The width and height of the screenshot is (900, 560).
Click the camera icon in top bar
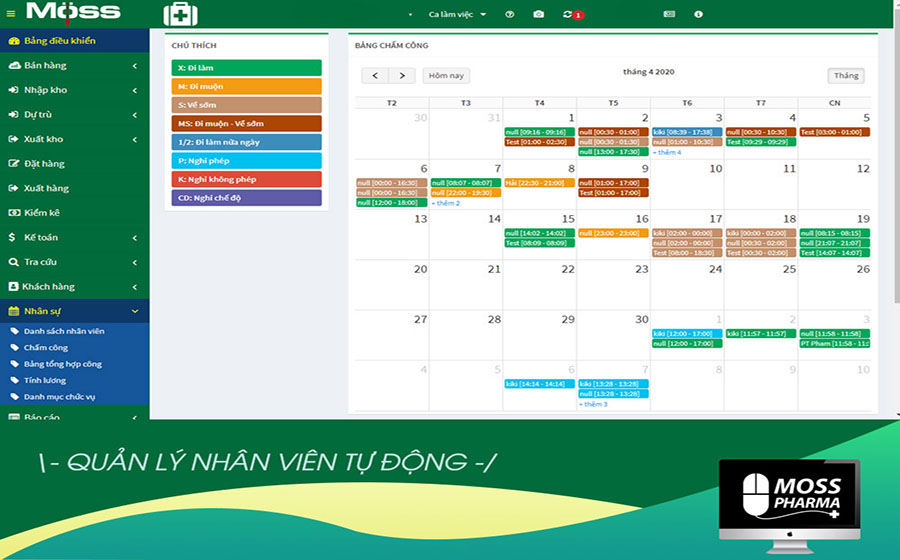tap(539, 15)
